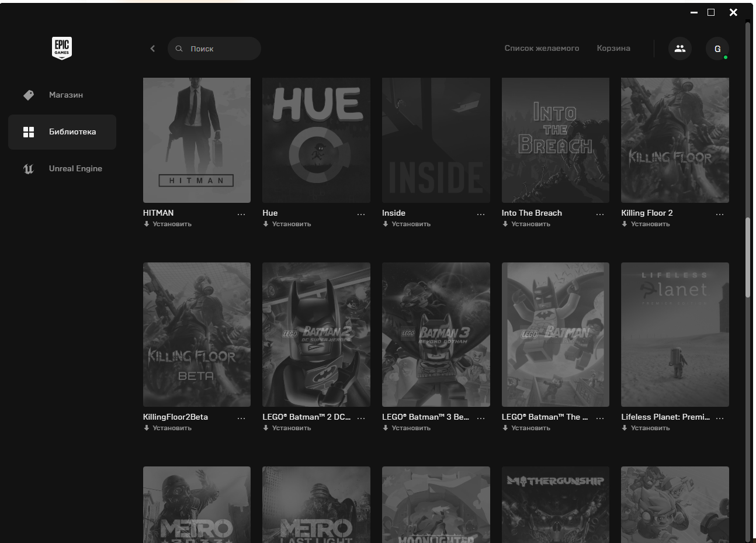Viewport: 756px width, 543px height.
Task: Install Into The Breach via Установить
Action: (x=526, y=224)
